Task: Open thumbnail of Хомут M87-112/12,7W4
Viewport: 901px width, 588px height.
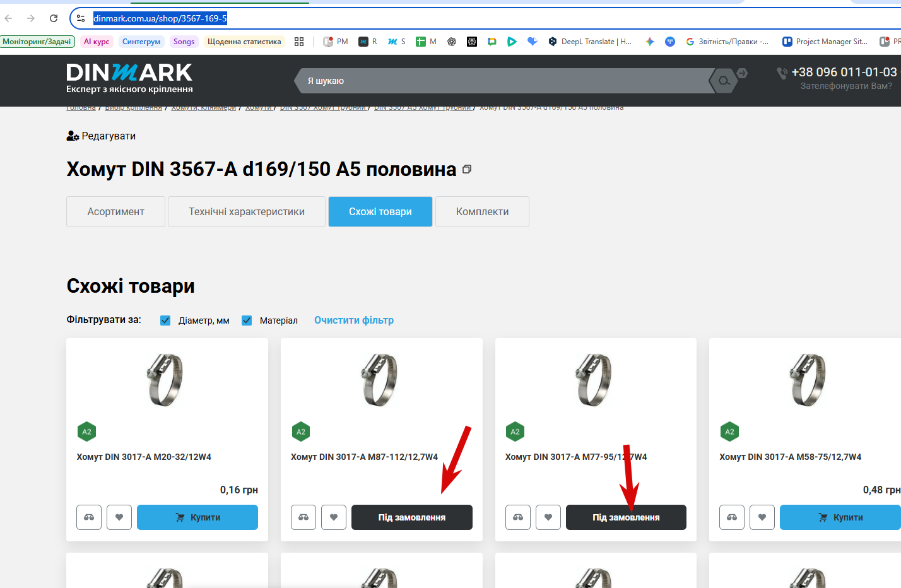Action: [x=380, y=379]
